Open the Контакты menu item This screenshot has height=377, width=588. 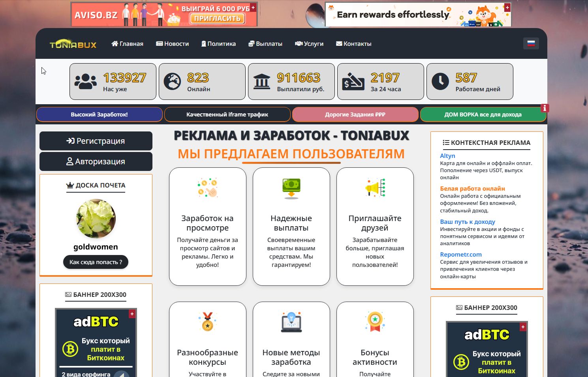[353, 44]
